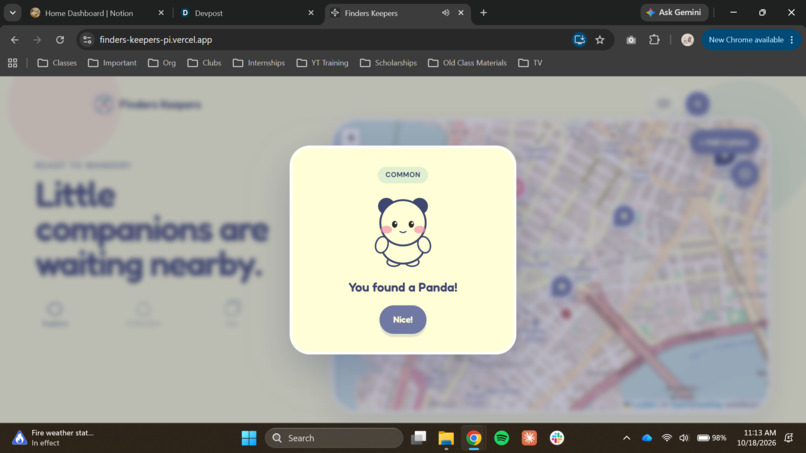Open the Chrome three-dot menu
This screenshot has width=806, height=453.
coord(792,40)
